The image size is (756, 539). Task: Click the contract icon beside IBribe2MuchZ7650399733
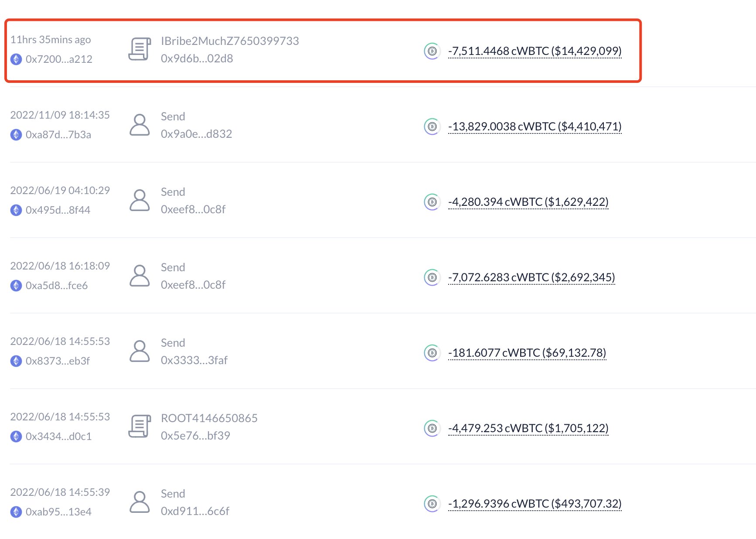[x=140, y=49]
